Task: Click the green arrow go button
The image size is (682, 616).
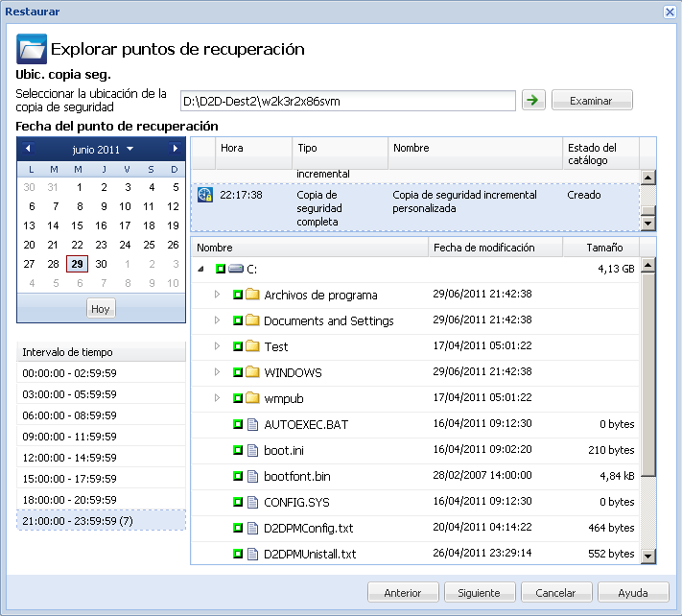Action: point(532,100)
